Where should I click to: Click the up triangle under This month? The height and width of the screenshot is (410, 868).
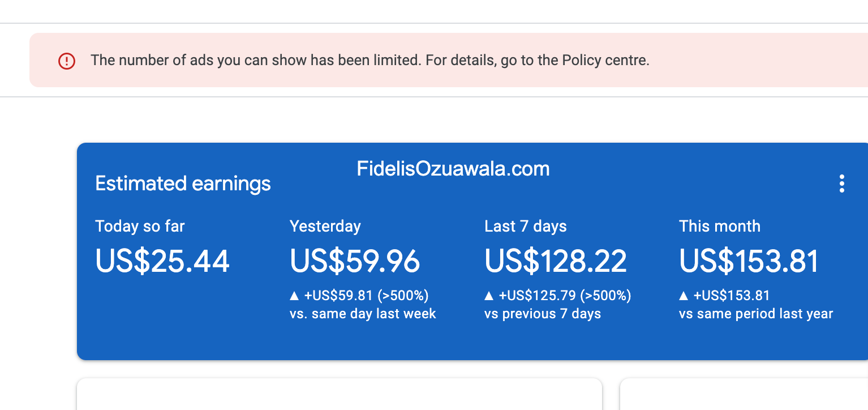point(684,296)
